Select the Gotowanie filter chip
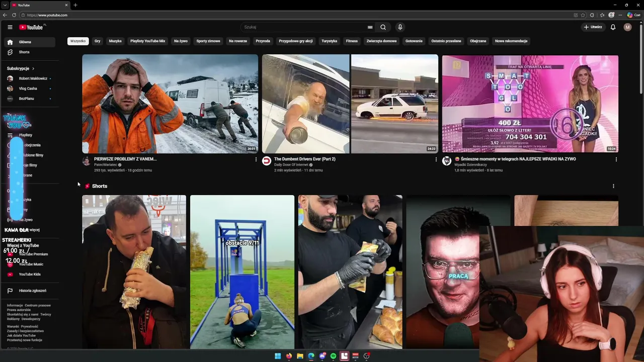The width and height of the screenshot is (644, 362). pyautogui.click(x=414, y=41)
